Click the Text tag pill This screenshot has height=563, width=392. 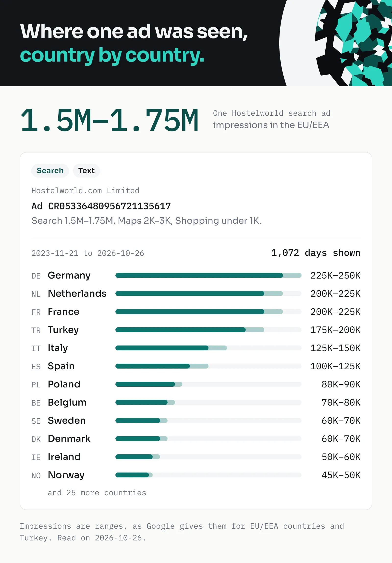click(86, 171)
